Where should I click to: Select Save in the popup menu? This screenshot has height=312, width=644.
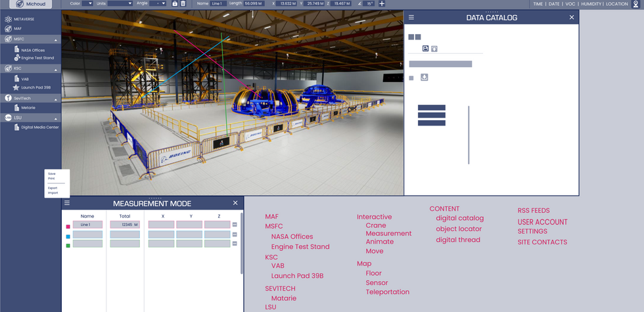pyautogui.click(x=52, y=173)
